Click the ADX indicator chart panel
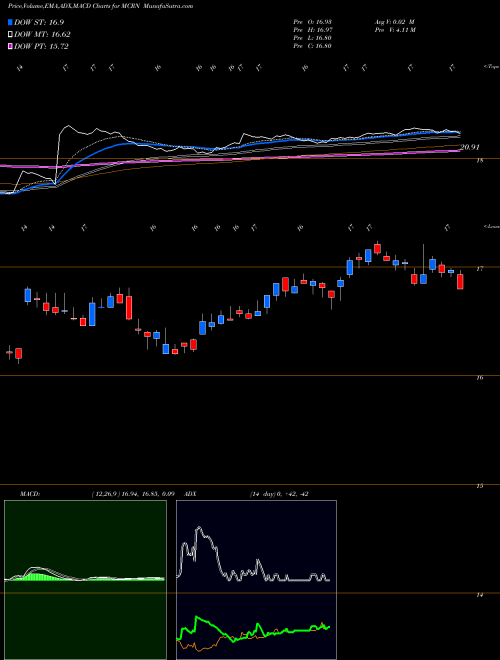The height and width of the screenshot is (660, 500). 256,580
